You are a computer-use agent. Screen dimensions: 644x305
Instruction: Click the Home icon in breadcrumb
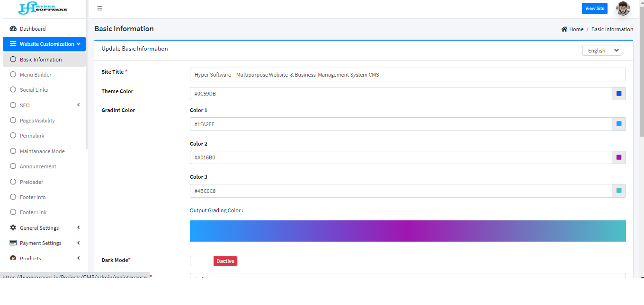coord(564,29)
